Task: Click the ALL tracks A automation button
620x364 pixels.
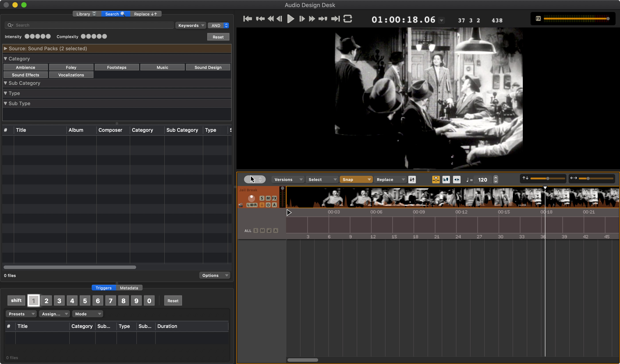Action: tap(275, 231)
